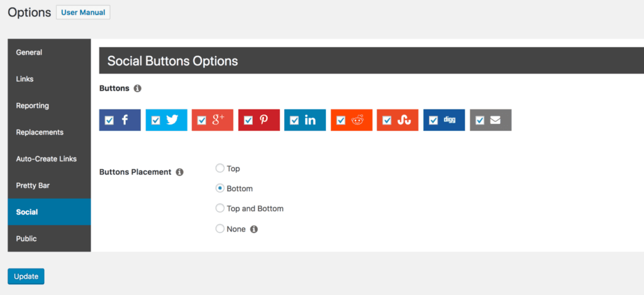Uncheck the Facebook button checkbox
Viewport: 644px width, 295px height.
(x=109, y=120)
